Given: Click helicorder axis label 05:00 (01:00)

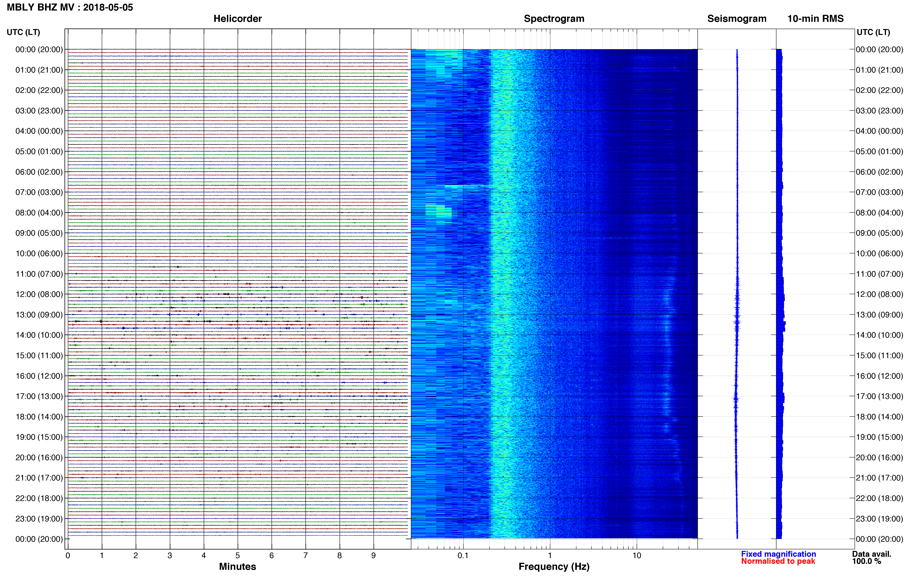Looking at the screenshot, I should coord(39,151).
